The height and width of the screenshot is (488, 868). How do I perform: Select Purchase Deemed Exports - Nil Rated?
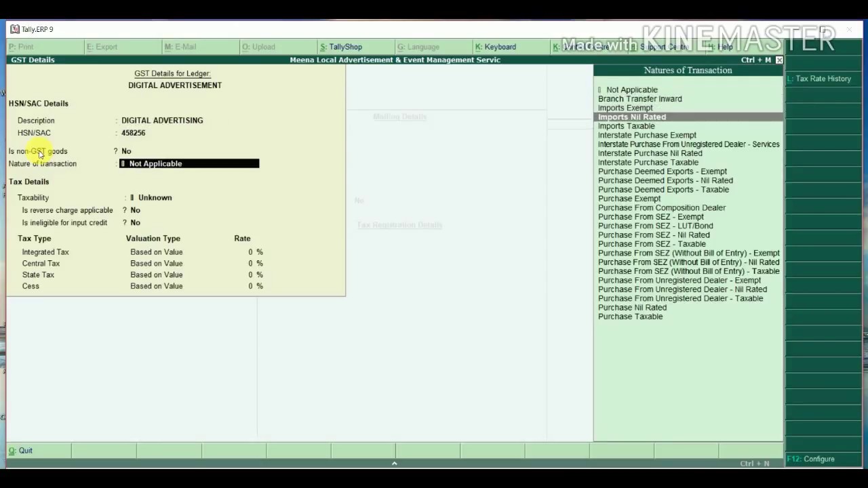pos(665,180)
